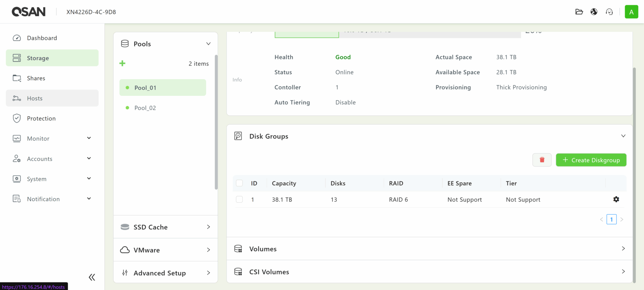This screenshot has height=290, width=644.
Task: Open the gear settings for disk group 1
Action: pos(616,199)
